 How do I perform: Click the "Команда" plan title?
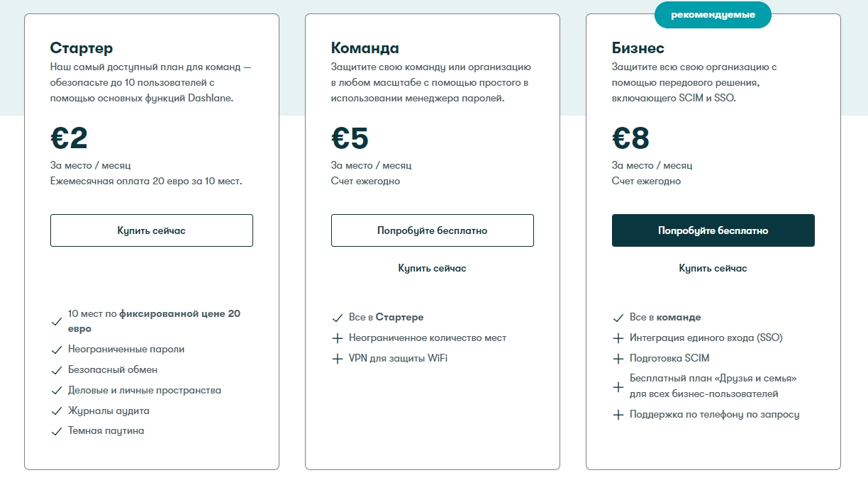click(x=365, y=48)
